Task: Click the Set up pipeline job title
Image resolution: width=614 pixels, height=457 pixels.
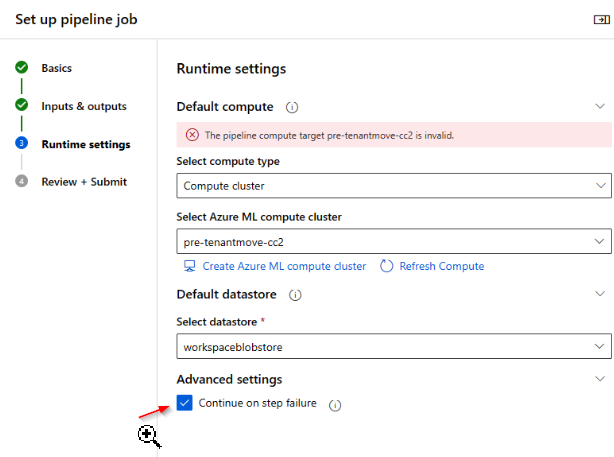Action: (76, 20)
